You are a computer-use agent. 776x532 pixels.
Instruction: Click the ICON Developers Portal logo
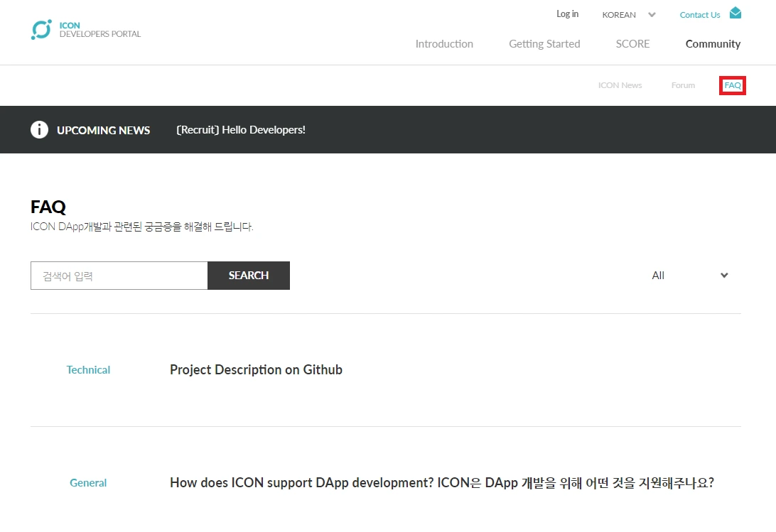tap(85, 30)
